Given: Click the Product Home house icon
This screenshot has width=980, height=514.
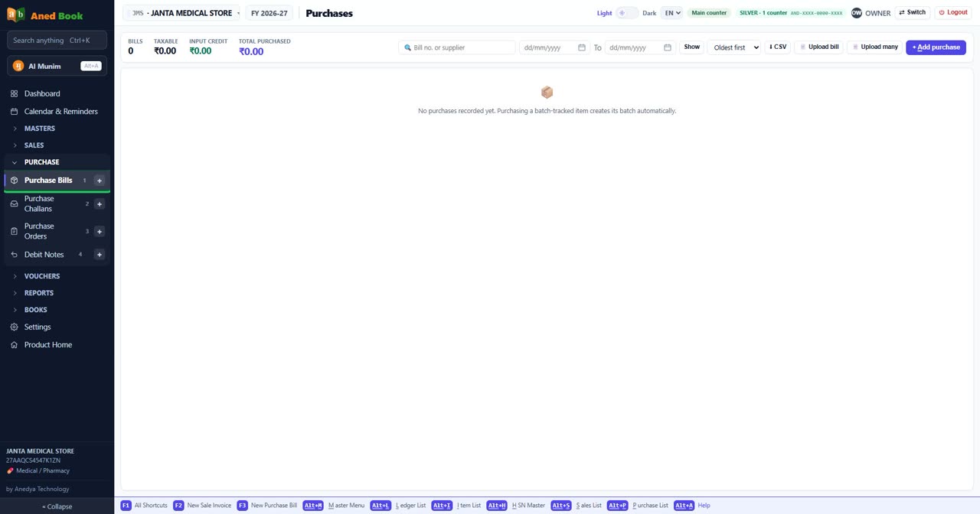Looking at the screenshot, I should click(14, 345).
